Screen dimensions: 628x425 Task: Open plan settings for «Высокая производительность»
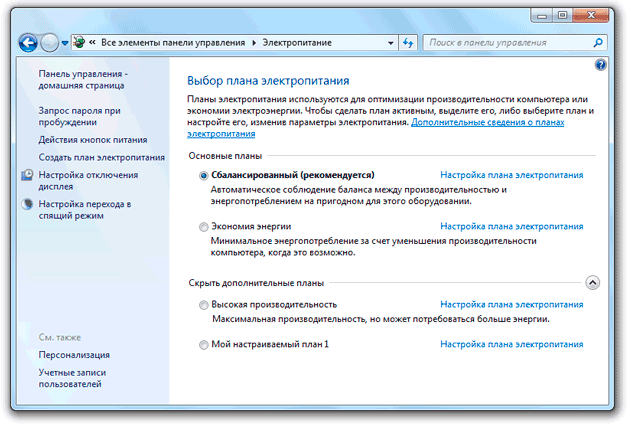(511, 304)
